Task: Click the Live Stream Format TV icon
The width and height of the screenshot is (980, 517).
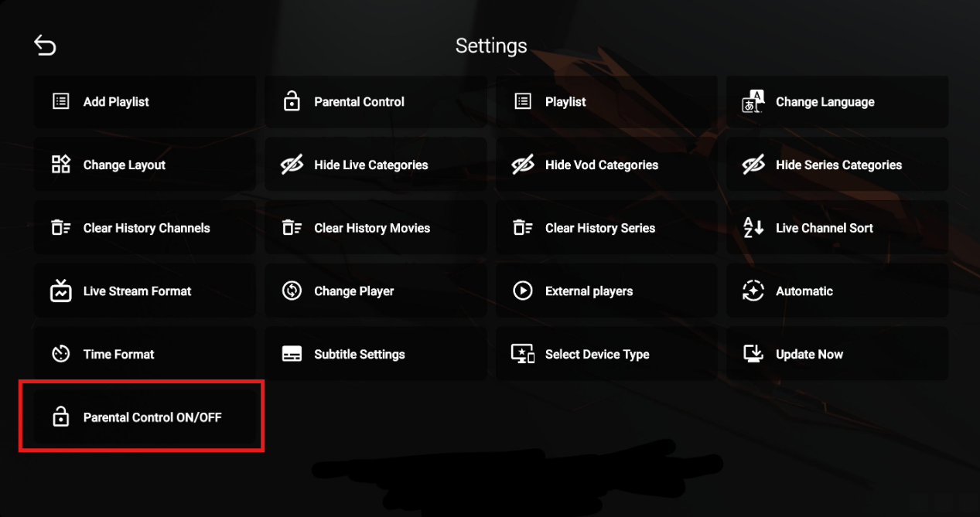Action: click(x=61, y=291)
